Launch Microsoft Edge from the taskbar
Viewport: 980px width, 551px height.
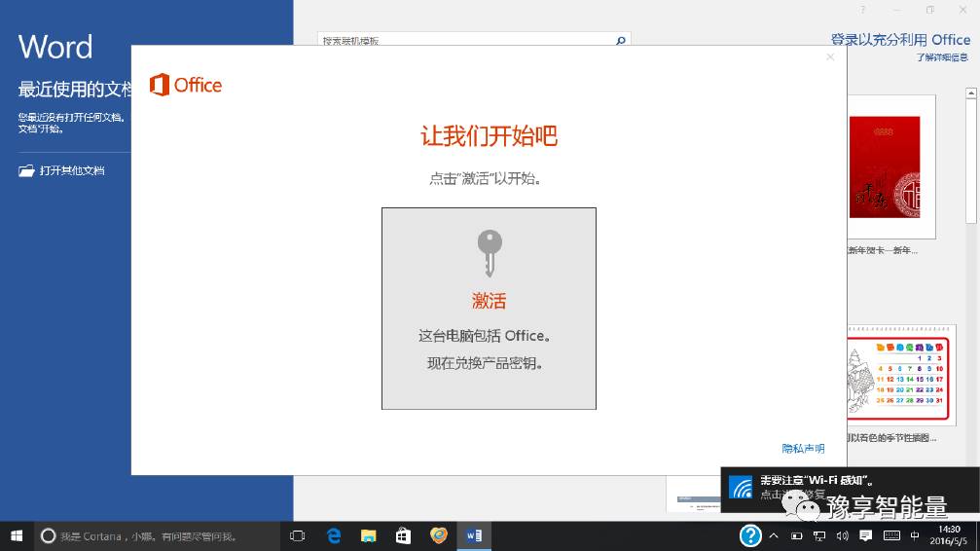pyautogui.click(x=334, y=536)
